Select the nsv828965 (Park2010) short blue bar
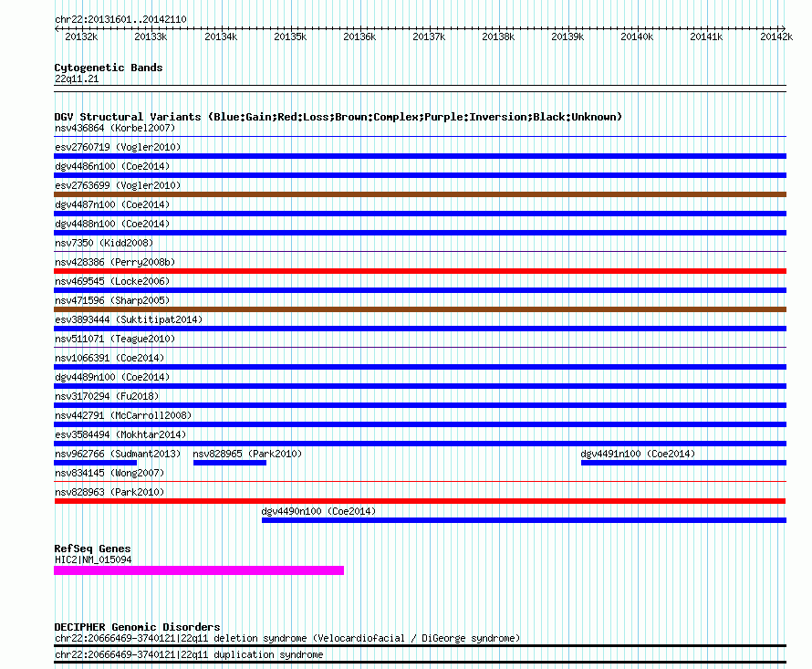Screen dimensions: 812x669 (x=229, y=463)
